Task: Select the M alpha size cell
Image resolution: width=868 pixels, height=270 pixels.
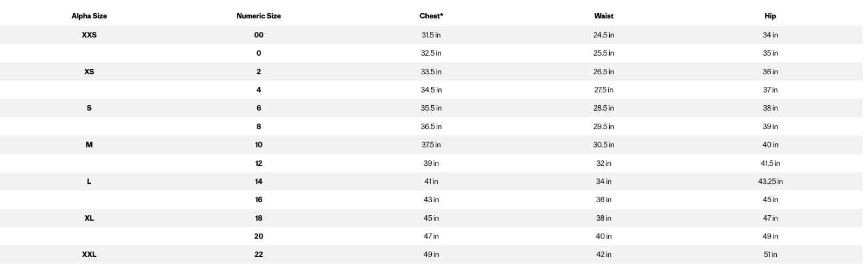Action: point(89,145)
